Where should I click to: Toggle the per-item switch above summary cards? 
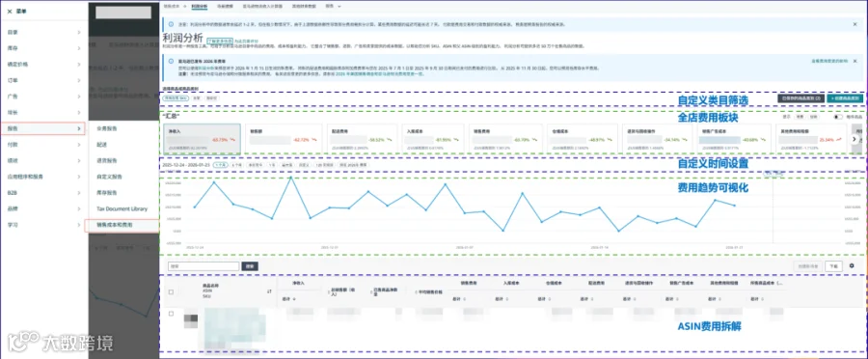click(x=838, y=117)
